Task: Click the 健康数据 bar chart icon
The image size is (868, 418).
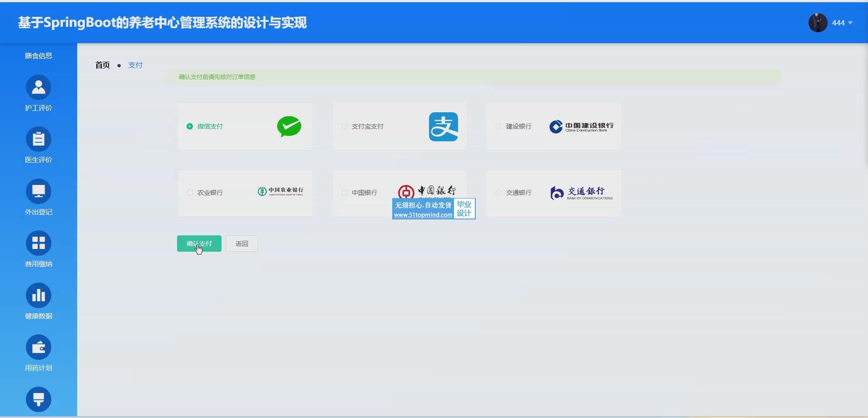Action: coord(39,295)
